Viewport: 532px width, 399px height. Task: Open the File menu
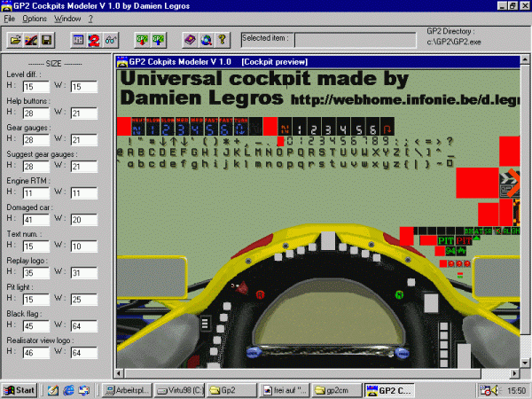coord(10,18)
